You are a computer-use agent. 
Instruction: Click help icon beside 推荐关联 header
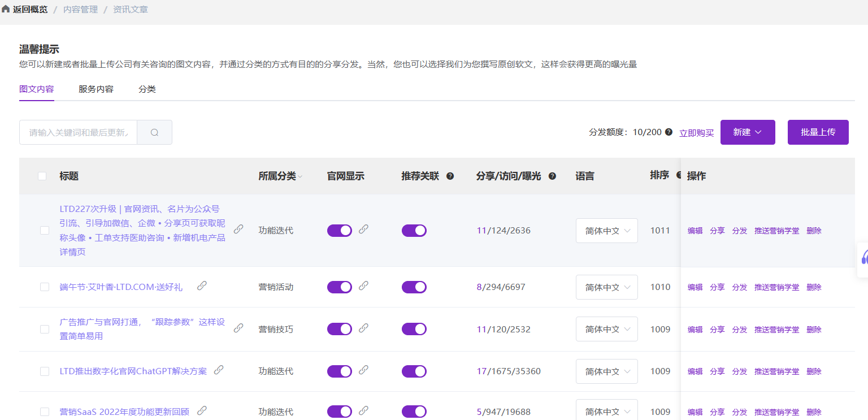450,176
